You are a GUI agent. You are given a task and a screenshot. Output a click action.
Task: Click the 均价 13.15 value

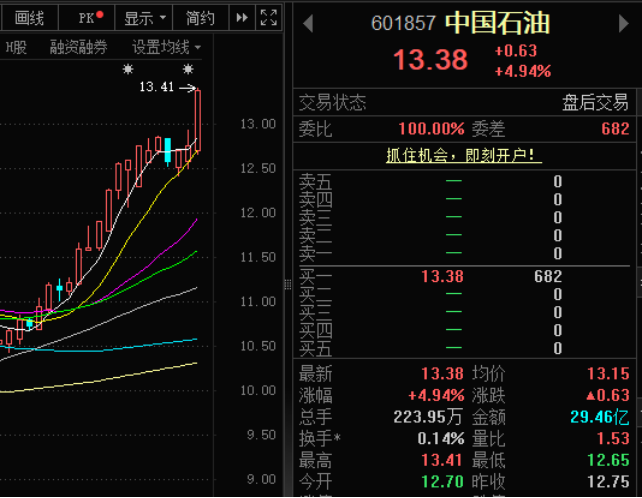(608, 374)
